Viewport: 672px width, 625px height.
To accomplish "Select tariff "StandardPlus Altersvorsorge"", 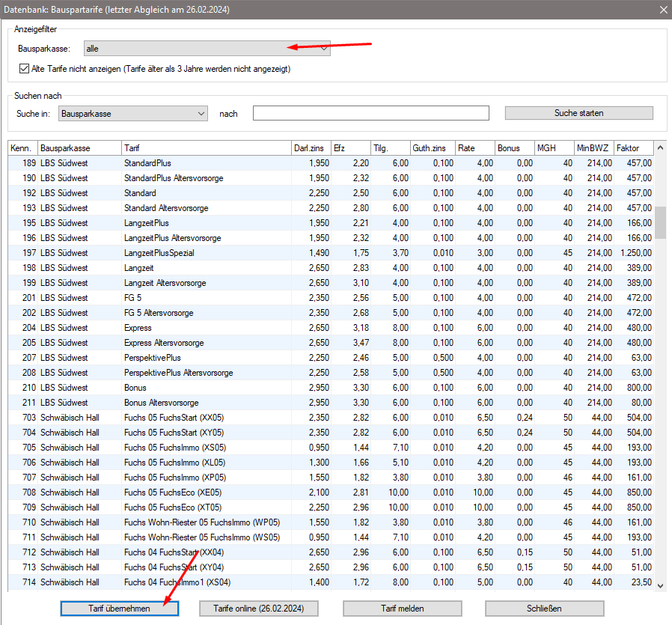I will click(174, 178).
